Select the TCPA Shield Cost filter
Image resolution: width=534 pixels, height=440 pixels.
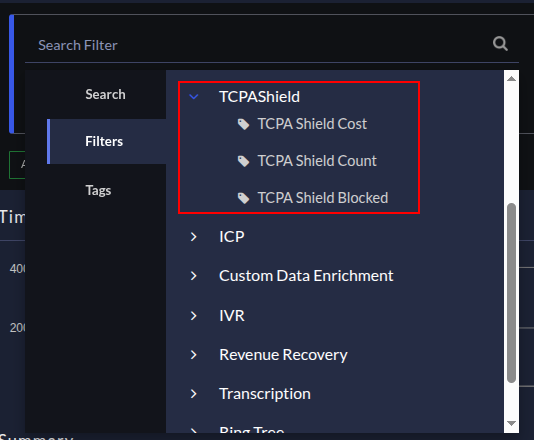point(312,124)
